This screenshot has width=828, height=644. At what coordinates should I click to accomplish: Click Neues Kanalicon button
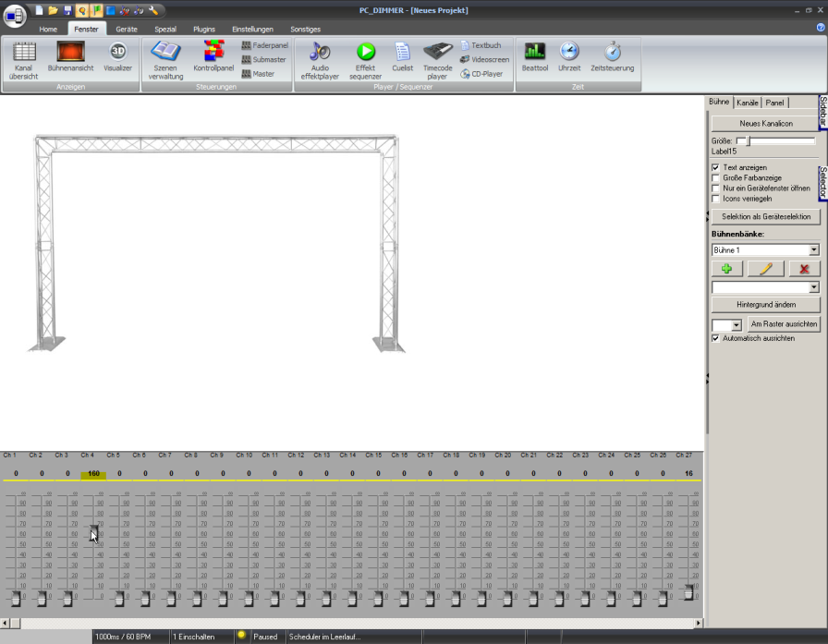[766, 124]
